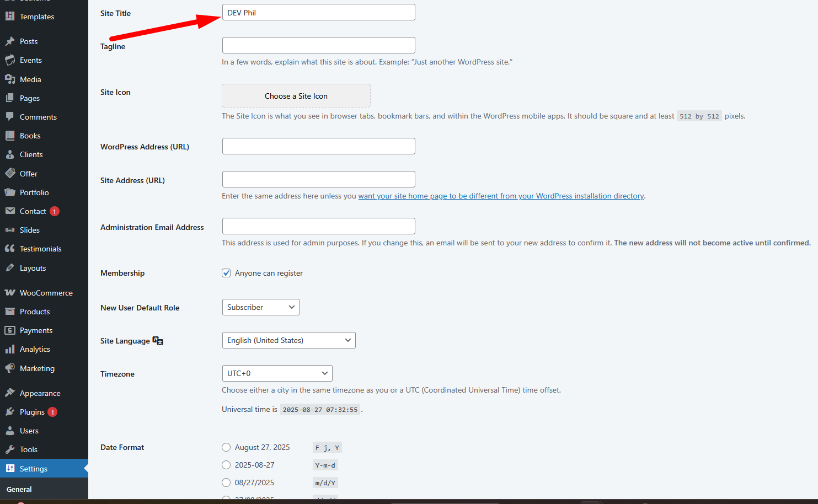Open the Site Language dropdown
818x504 pixels.
tap(289, 340)
